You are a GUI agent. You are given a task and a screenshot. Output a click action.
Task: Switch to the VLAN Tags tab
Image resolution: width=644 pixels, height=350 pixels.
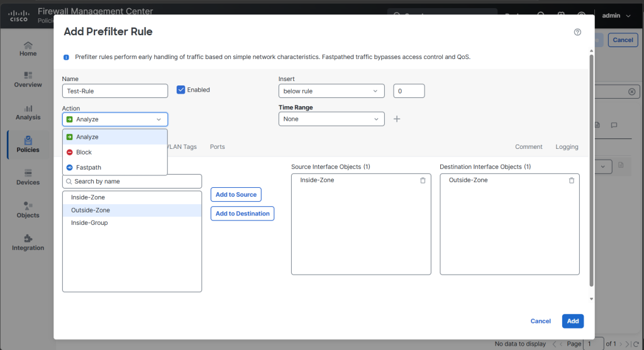(x=182, y=147)
